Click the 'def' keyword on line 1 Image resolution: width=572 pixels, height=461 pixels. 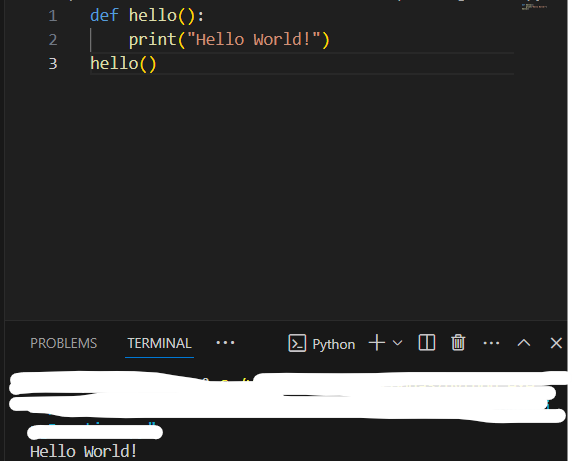(104, 16)
